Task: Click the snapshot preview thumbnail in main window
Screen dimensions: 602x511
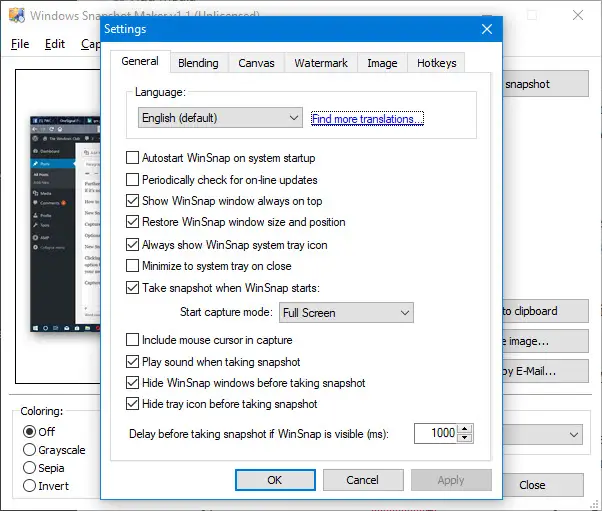Action: pyautogui.click(x=65, y=224)
